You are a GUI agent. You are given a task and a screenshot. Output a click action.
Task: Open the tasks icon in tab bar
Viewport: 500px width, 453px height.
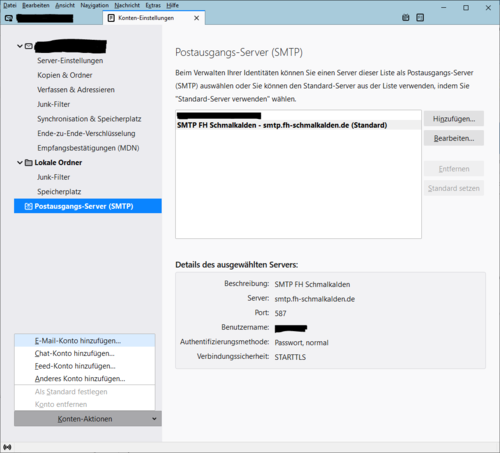[420, 18]
